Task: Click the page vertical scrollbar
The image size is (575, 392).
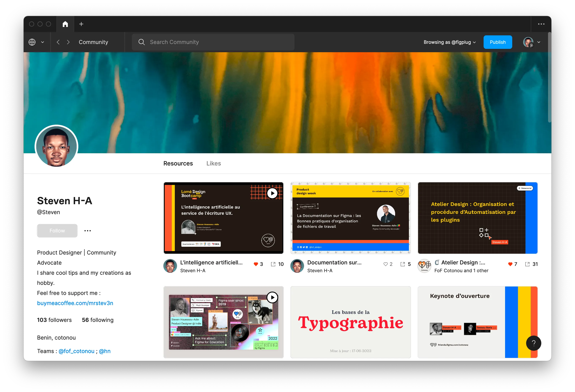Action: [549, 77]
